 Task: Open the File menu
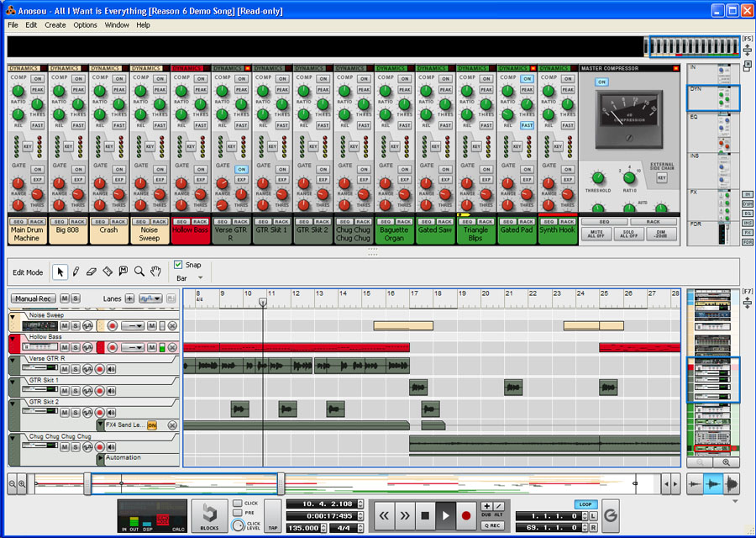[x=13, y=25]
